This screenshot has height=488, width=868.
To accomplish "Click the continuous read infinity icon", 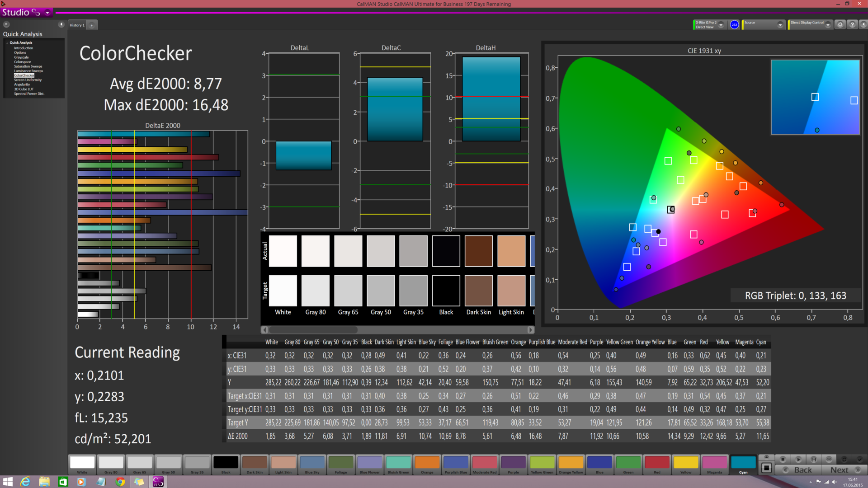I will tap(829, 459).
